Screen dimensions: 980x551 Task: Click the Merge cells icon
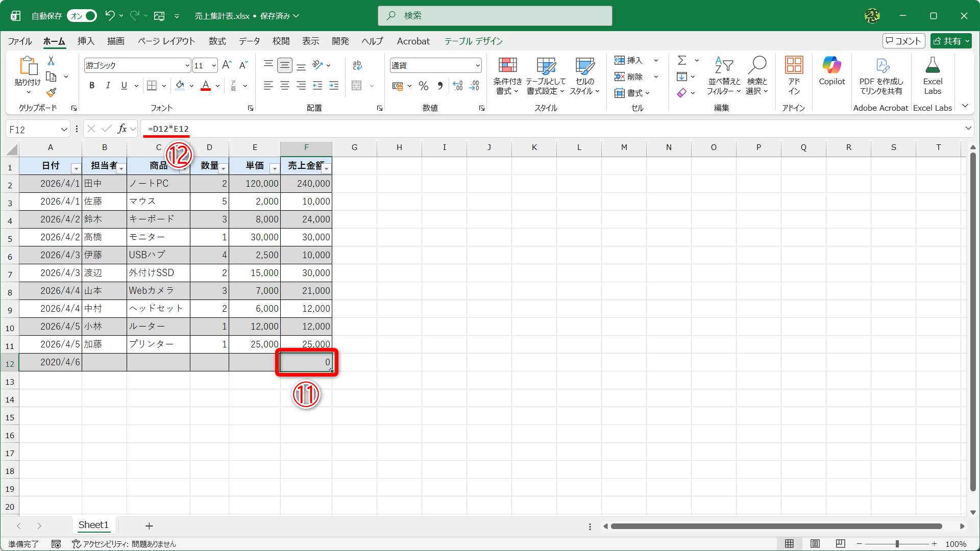click(357, 86)
